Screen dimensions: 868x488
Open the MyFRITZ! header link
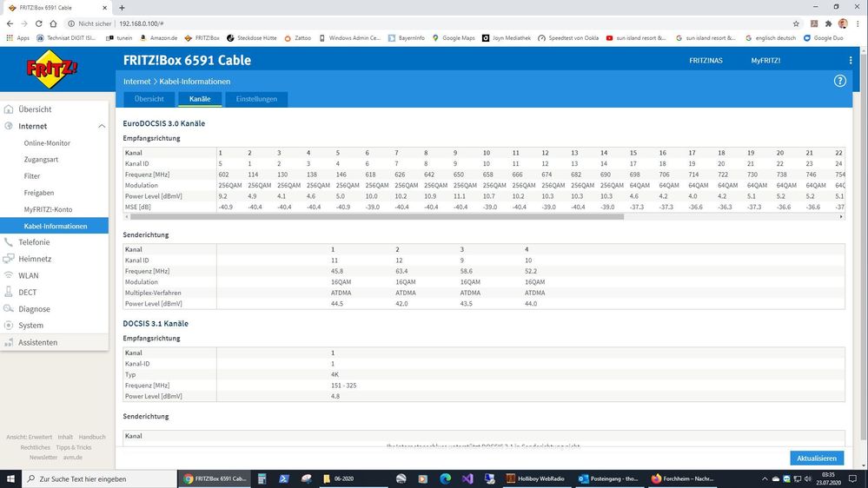pos(765,60)
